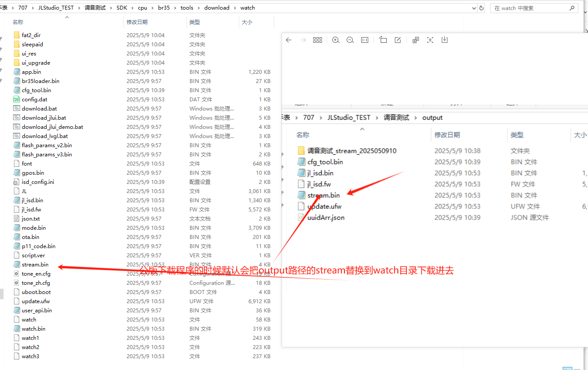Image resolution: width=588 pixels, height=370 pixels.
Task: Click the extract text (OCR) icon
Action: [430, 40]
